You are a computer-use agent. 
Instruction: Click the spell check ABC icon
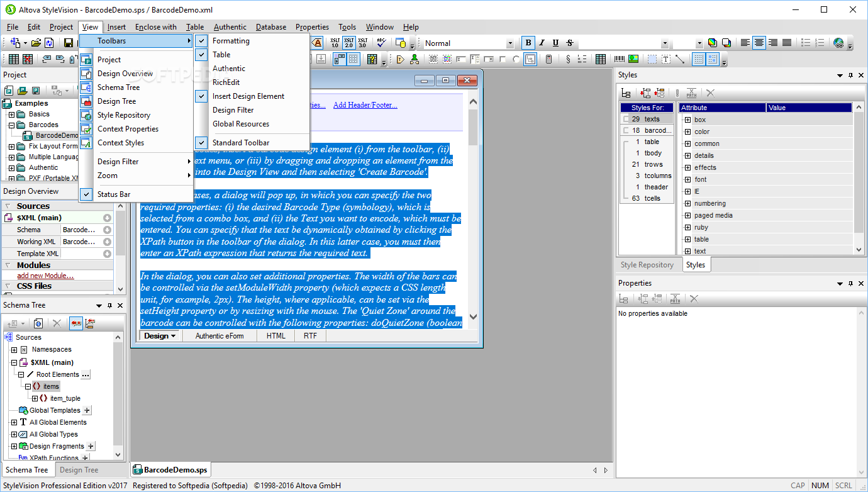(381, 43)
